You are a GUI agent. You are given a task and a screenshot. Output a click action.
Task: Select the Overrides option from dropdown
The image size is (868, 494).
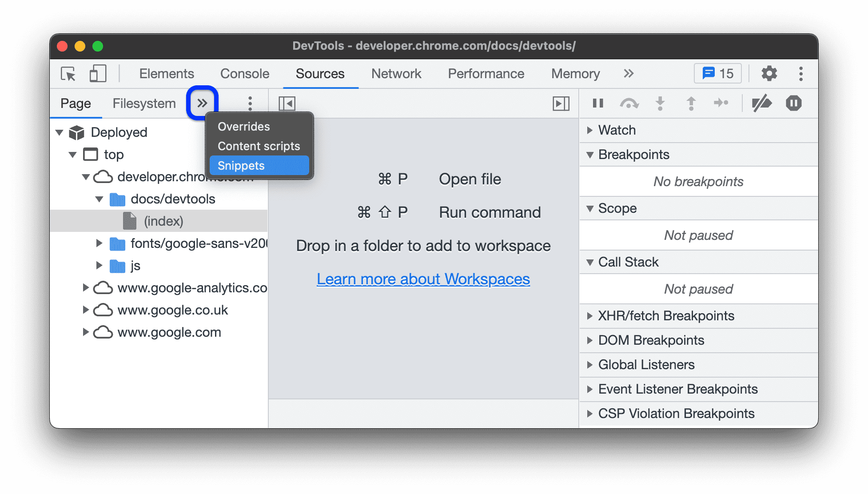[242, 126]
